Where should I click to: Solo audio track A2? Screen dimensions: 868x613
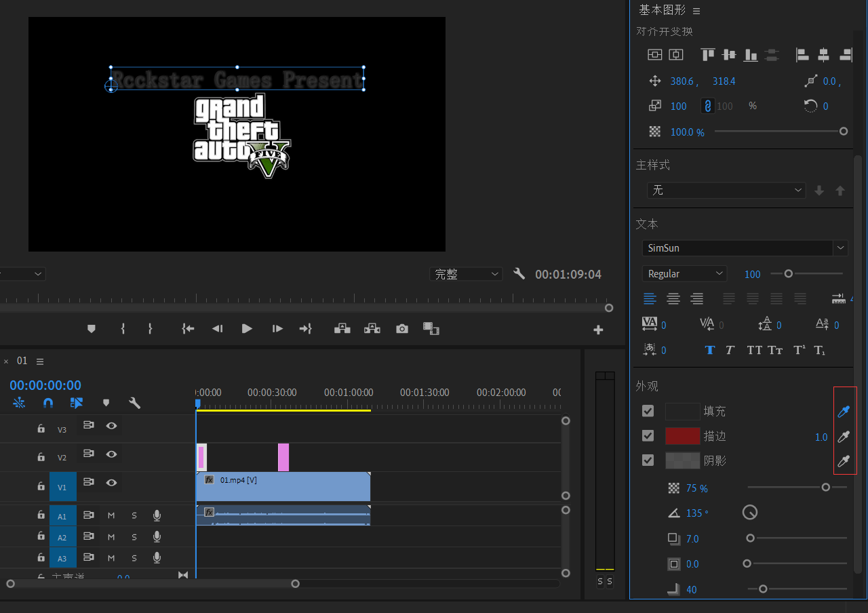pos(134,536)
